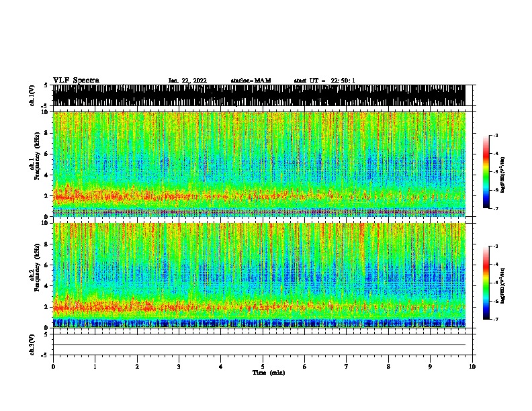Click the "5" tick on ch.3(V) axis
Screen dimensions: 532x411
pos(46,334)
